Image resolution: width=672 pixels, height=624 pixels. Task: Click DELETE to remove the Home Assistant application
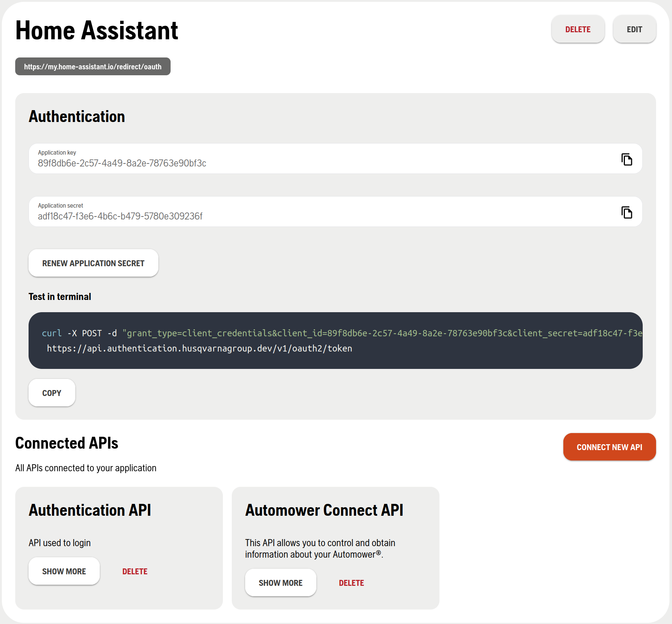(x=578, y=29)
